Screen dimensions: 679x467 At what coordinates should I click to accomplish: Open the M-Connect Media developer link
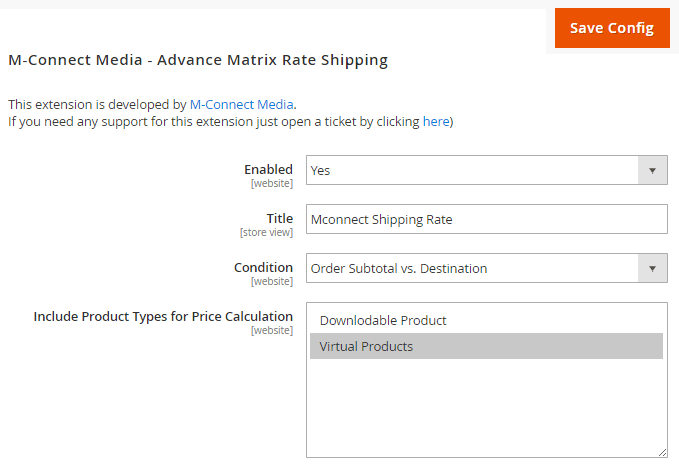tap(242, 104)
